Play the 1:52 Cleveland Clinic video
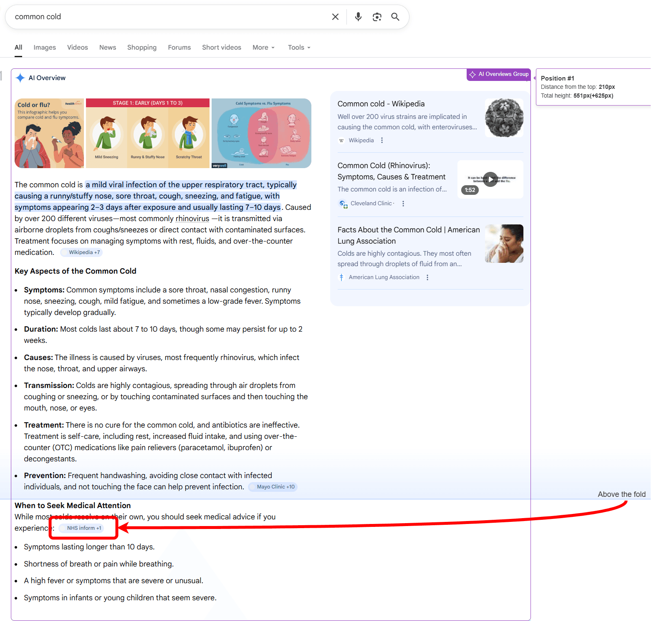Image resolution: width=672 pixels, height=627 pixels. [x=490, y=179]
